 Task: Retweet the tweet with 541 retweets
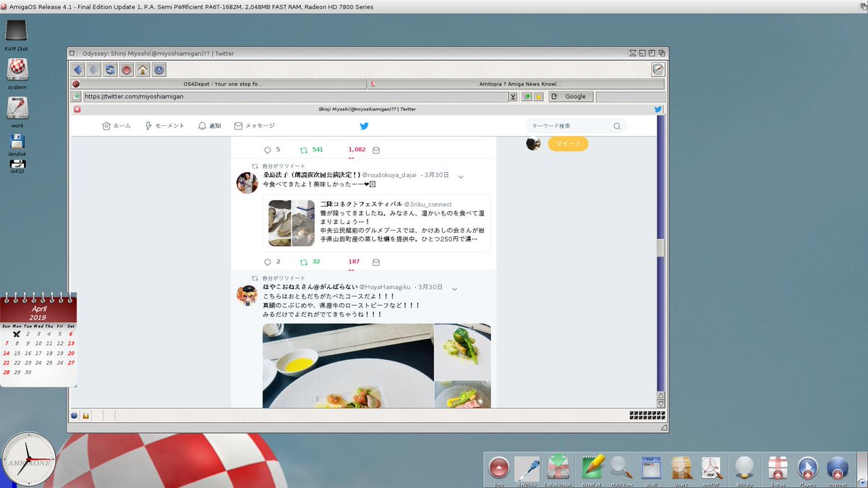[x=305, y=150]
